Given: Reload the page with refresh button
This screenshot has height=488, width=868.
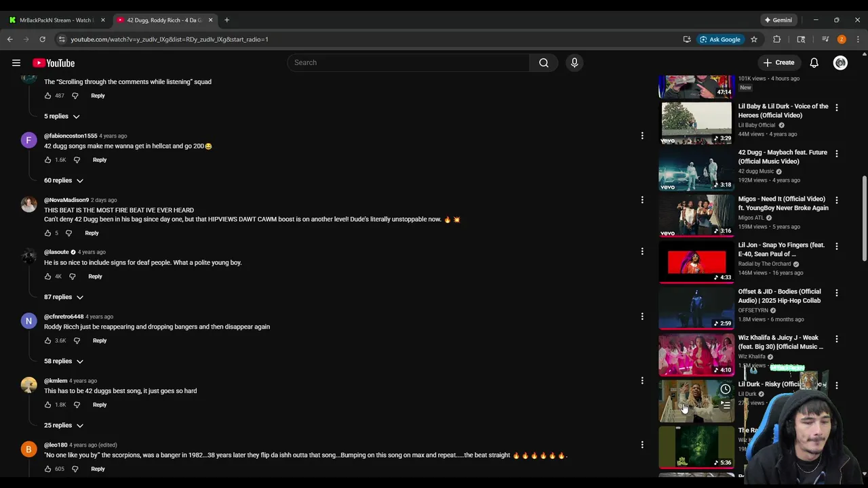Looking at the screenshot, I should [42, 39].
